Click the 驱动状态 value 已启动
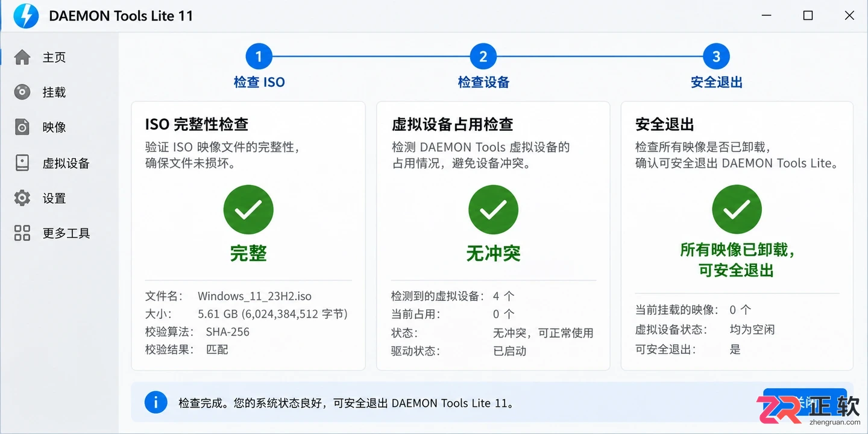Screen dimensions: 868x434 point(509,351)
